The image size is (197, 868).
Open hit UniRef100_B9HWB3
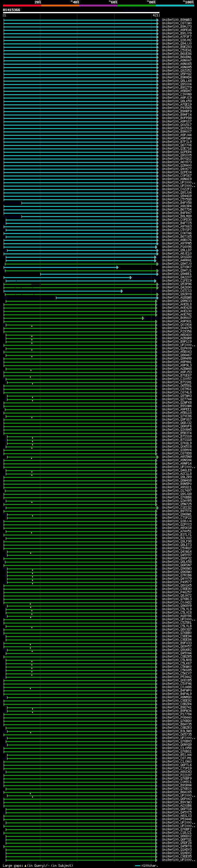click(x=177, y=20)
